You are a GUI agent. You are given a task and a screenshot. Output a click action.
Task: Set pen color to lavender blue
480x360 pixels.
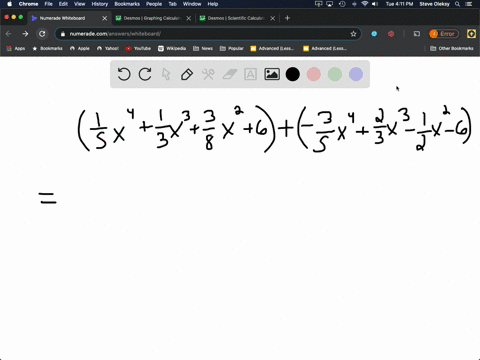(356, 74)
